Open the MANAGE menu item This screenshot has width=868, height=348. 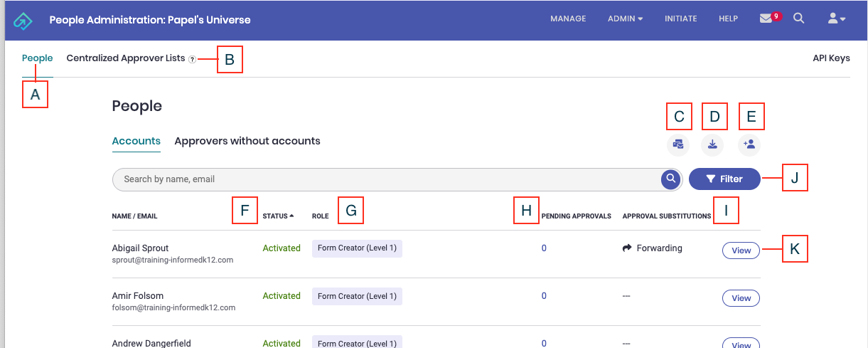click(x=568, y=19)
